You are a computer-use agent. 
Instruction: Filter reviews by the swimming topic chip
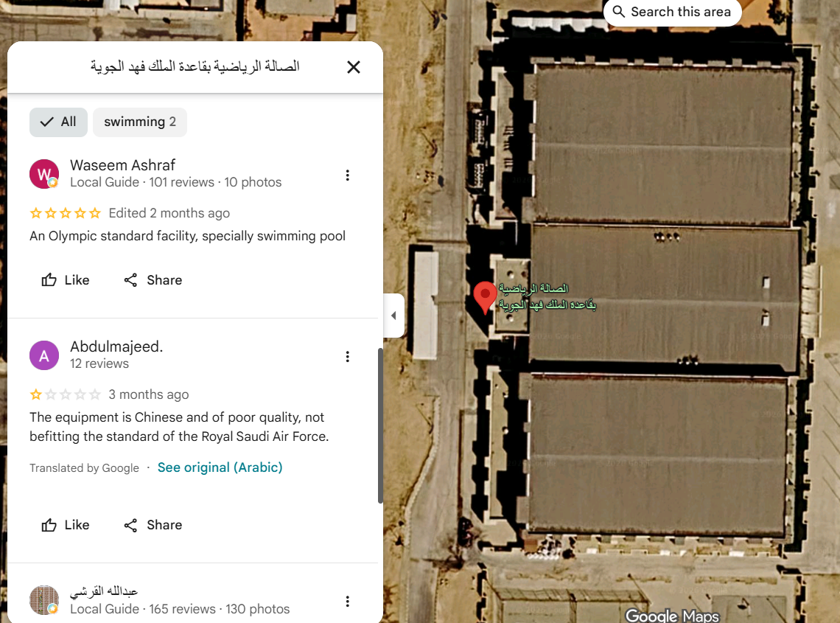pyautogui.click(x=140, y=122)
